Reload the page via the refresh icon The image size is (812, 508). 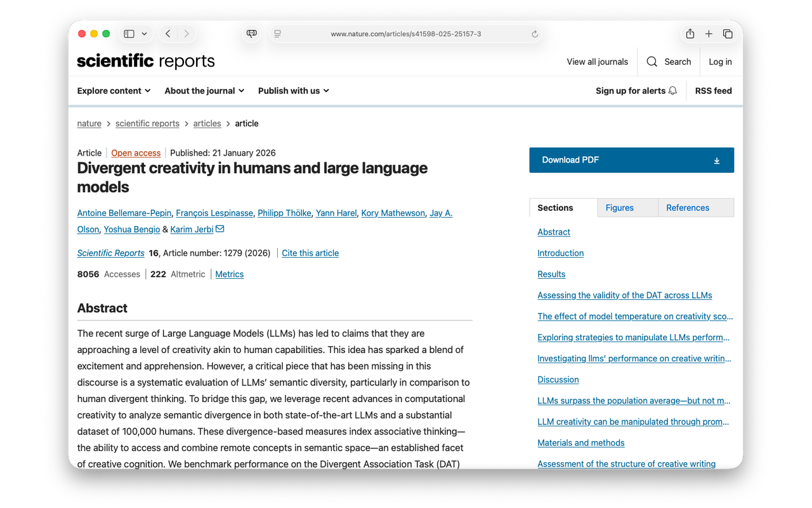[534, 34]
